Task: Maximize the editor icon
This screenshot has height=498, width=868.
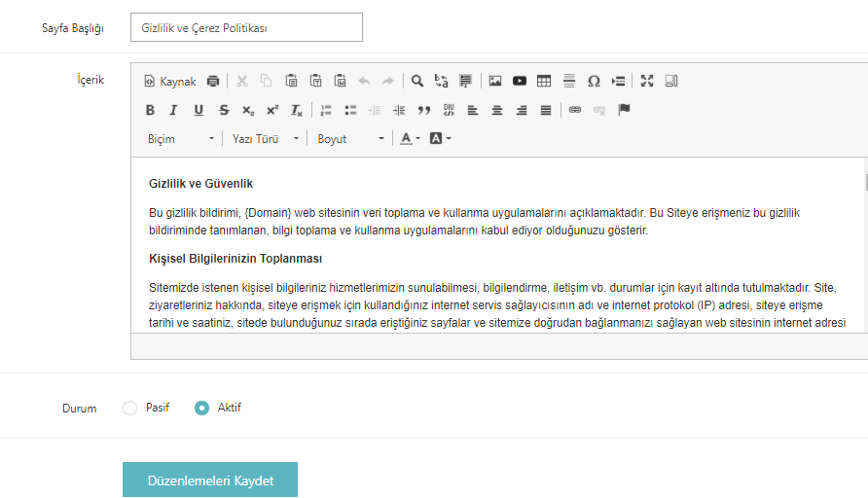Action: click(647, 82)
